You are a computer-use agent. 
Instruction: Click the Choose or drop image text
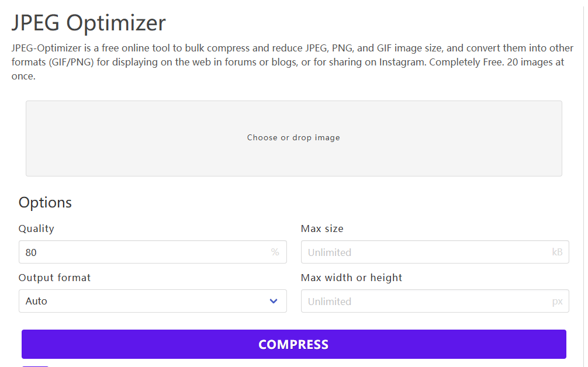pyautogui.click(x=293, y=138)
